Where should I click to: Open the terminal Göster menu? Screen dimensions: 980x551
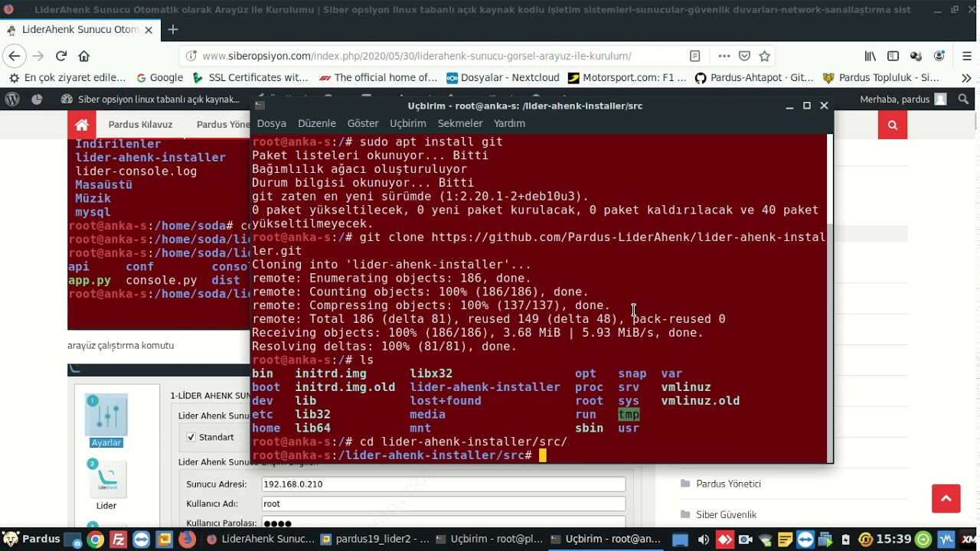point(363,123)
